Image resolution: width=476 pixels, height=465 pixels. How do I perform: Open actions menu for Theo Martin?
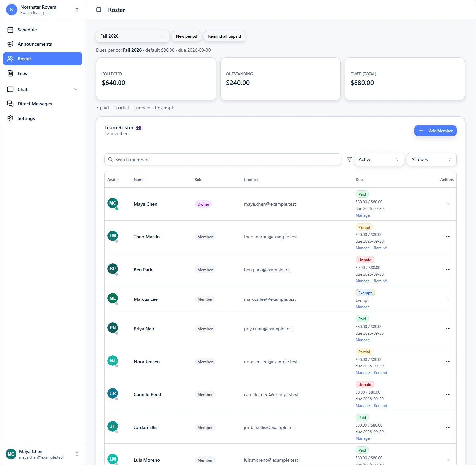tap(448, 237)
